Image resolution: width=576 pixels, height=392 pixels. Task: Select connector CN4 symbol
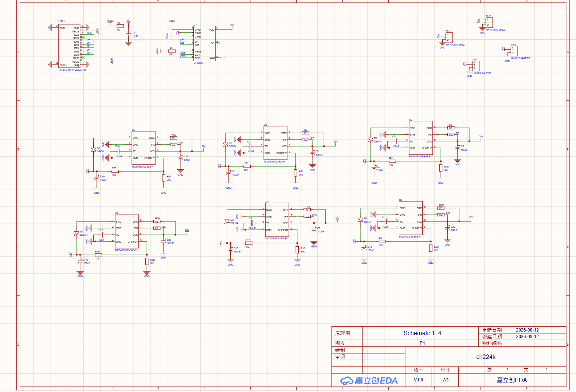[x=475, y=66]
